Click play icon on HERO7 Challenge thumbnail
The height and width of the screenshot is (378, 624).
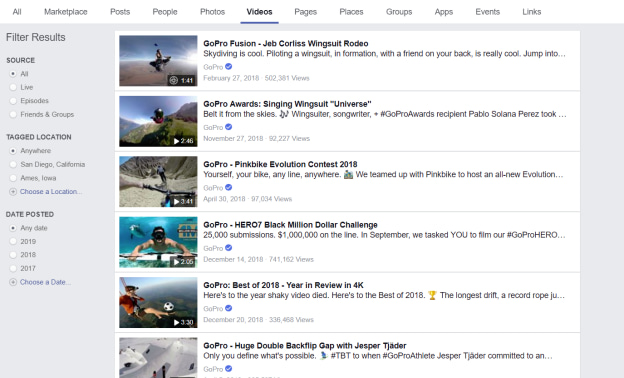click(x=176, y=262)
